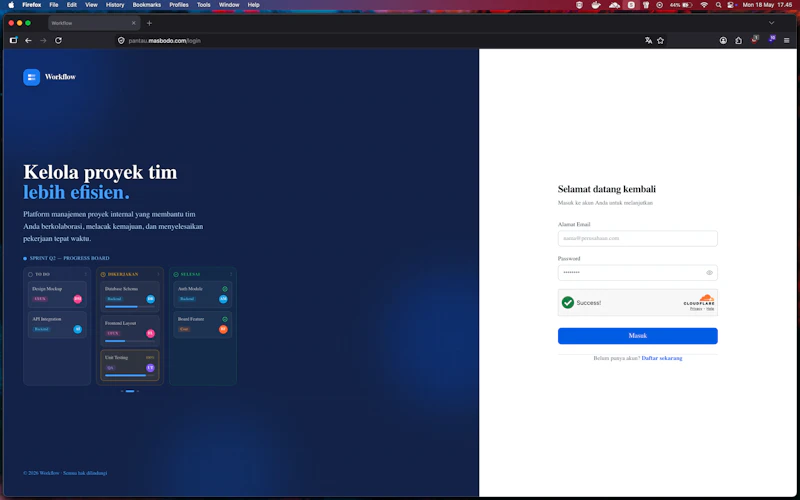Click clock icon beside DIKERJAKAN header
The image size is (800, 500).
[103, 274]
